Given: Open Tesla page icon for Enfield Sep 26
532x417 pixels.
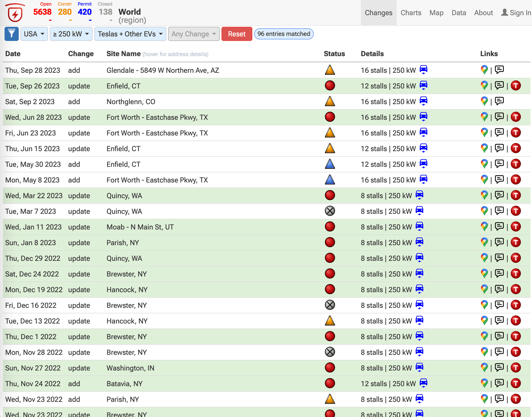Looking at the screenshot, I should [516, 86].
